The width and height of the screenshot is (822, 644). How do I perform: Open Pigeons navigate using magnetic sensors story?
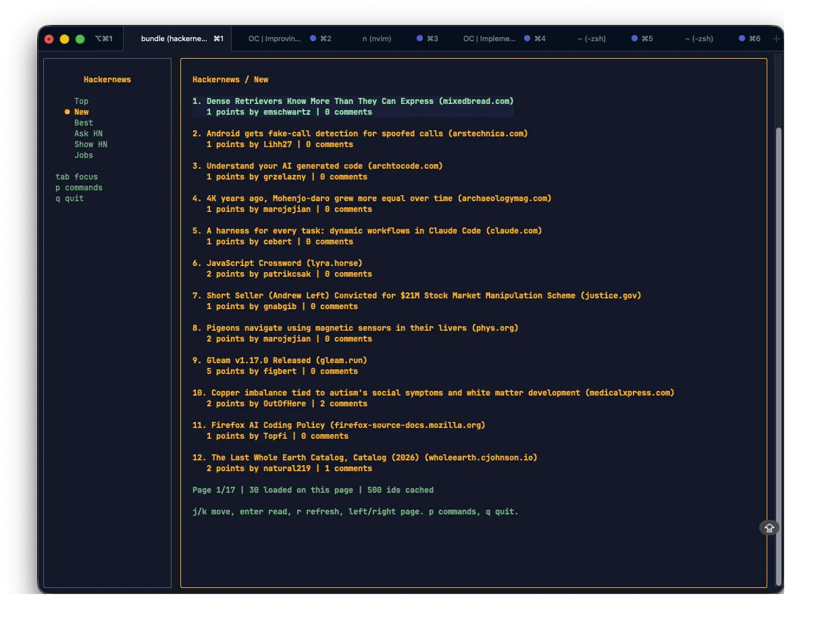pyautogui.click(x=355, y=328)
